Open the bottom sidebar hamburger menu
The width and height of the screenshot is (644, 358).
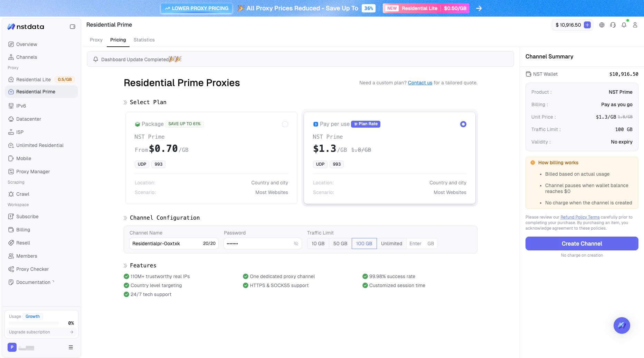[71, 347]
